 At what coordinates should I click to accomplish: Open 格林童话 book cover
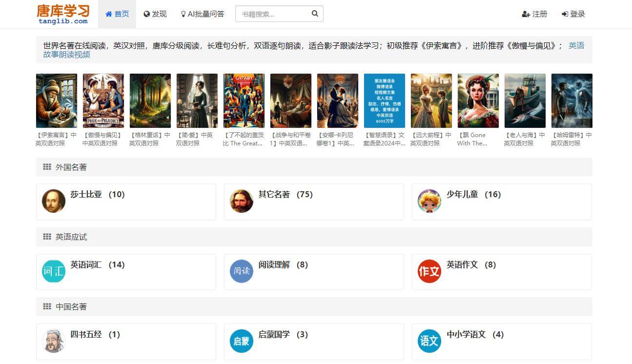click(150, 101)
